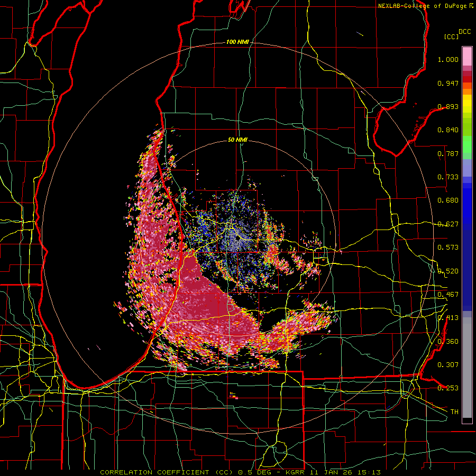Click the 0.5 DEG elevation text in caption
This screenshot has width=476, height=476.
[256, 472]
